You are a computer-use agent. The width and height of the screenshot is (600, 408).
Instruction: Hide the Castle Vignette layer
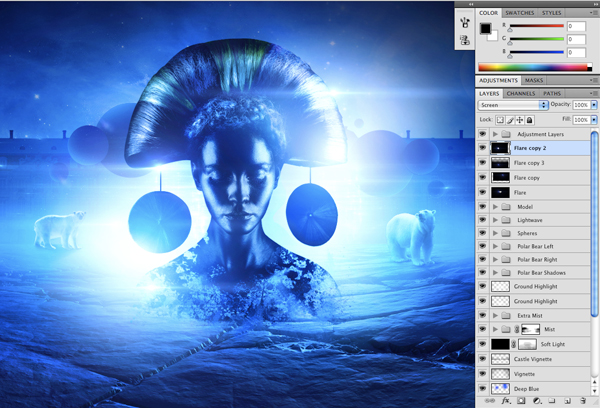coord(482,359)
